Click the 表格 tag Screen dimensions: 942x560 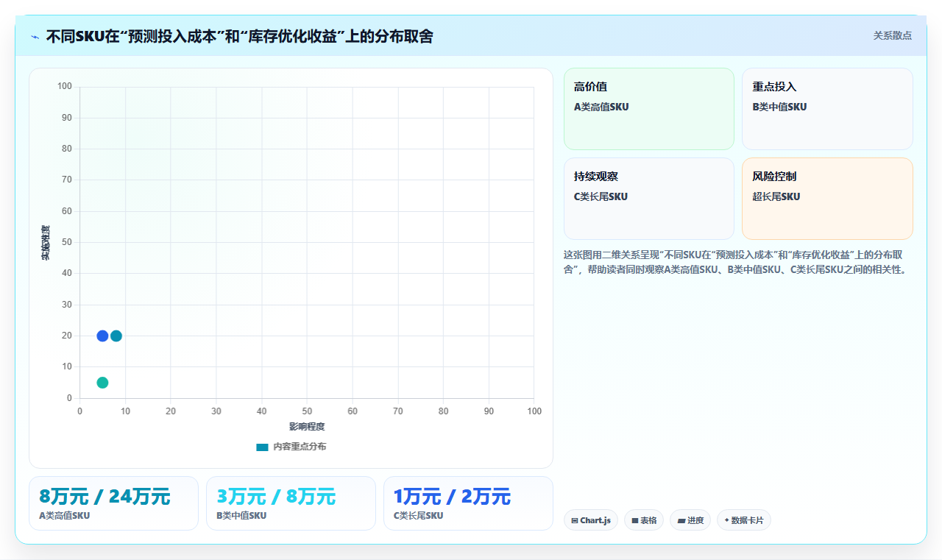[644, 520]
